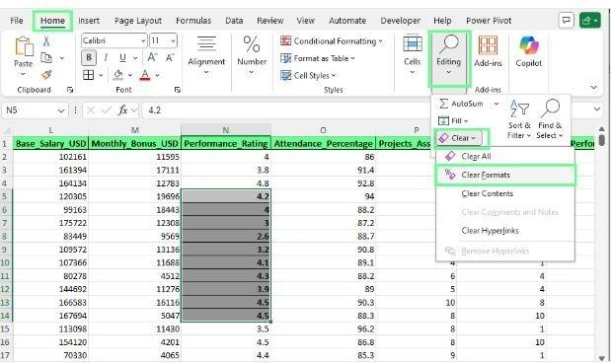
Task: Toggle Italic formatting
Action: (106, 57)
